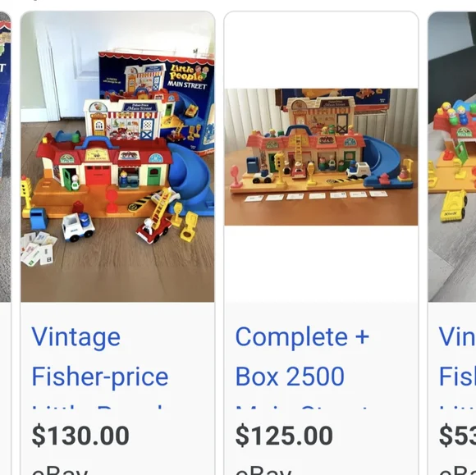This screenshot has width=476, height=475.
Task: Select the $130.00 price text
Action: [80, 436]
